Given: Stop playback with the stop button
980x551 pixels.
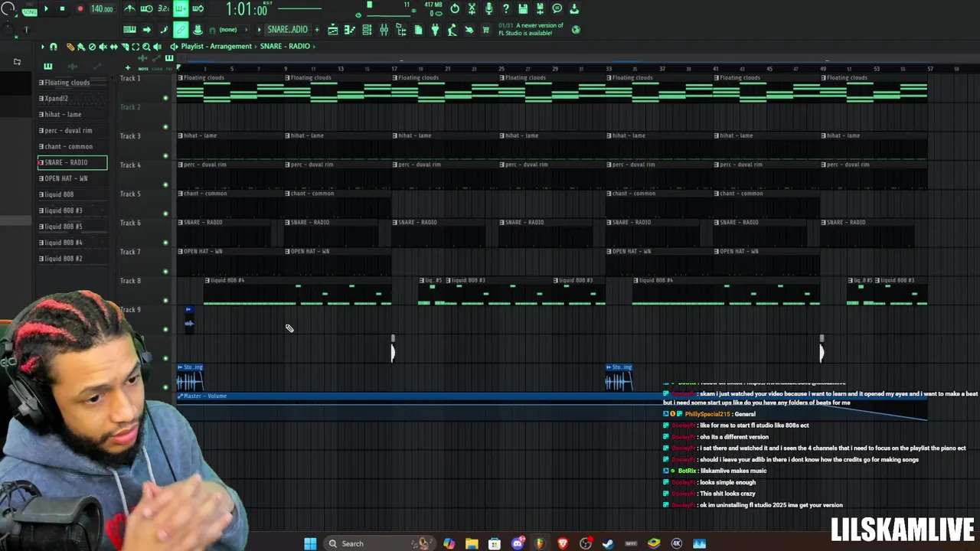Looking at the screenshot, I should click(62, 8).
